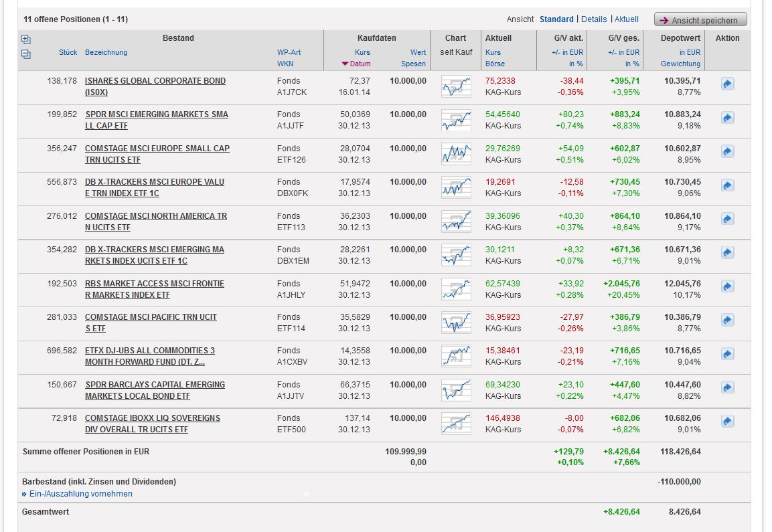Screen dimensions: 772x532
Task: Expand all positions with plus icon
Action: (26, 39)
